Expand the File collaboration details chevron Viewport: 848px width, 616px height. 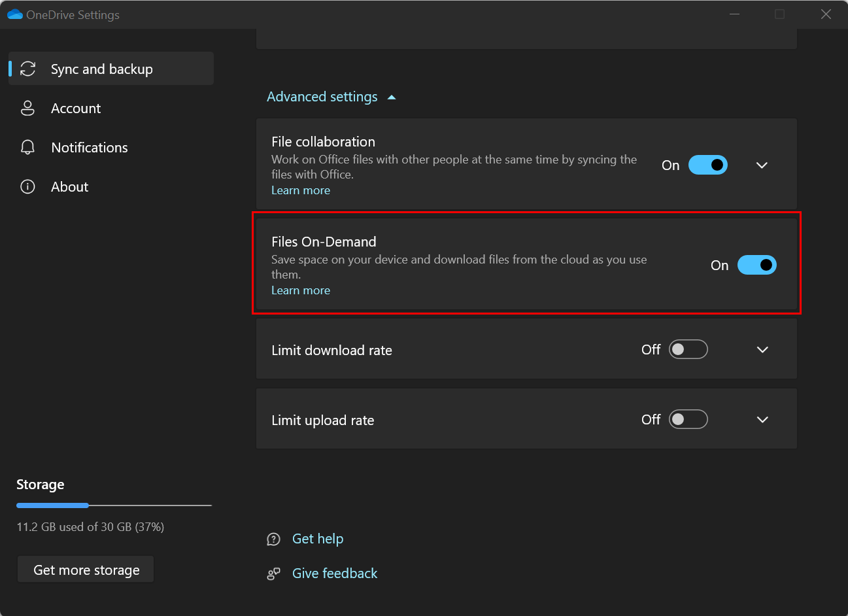[x=762, y=165]
